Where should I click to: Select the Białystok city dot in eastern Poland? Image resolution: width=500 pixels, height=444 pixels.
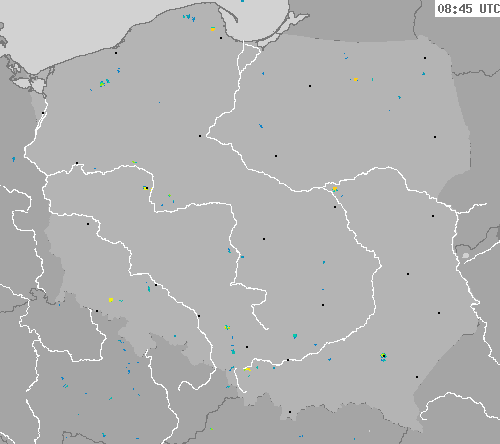tap(435, 137)
